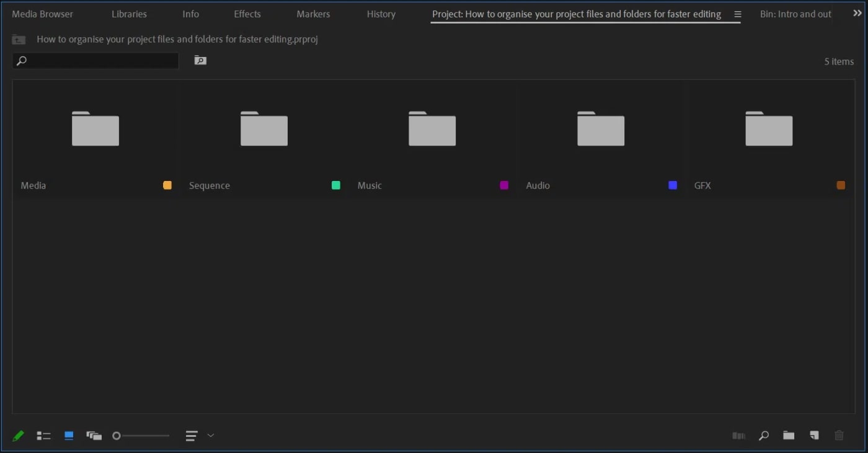
Task: Open the Media Browser panel
Action: point(42,14)
